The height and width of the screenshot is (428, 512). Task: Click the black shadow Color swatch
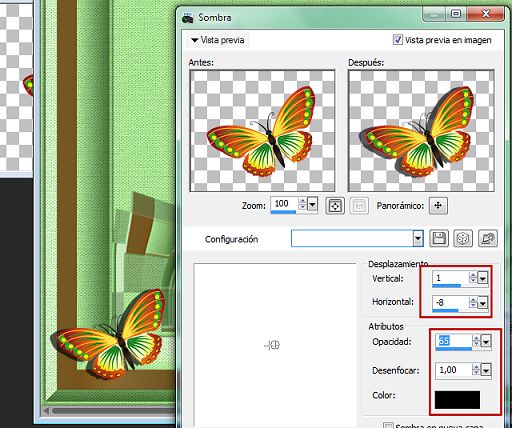point(457,400)
